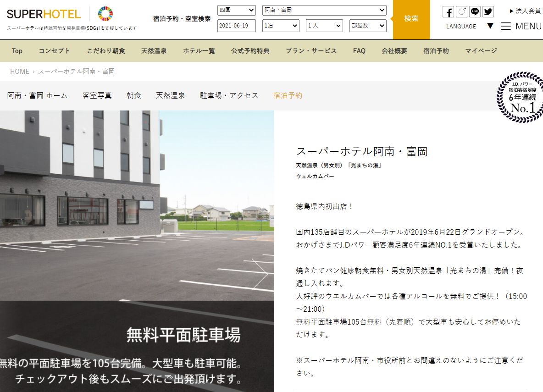543x392 pixels.
Task: Select 朝食 sub-tab
Action: (x=134, y=95)
